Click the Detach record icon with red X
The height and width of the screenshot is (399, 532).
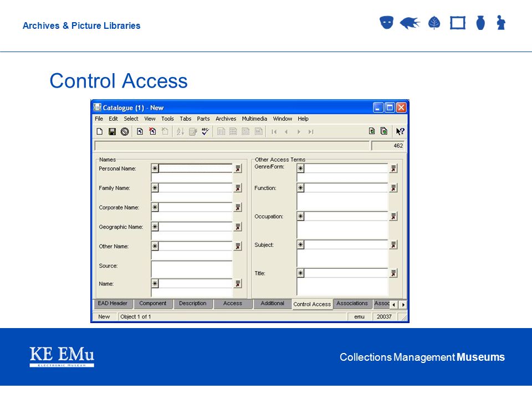(152, 132)
